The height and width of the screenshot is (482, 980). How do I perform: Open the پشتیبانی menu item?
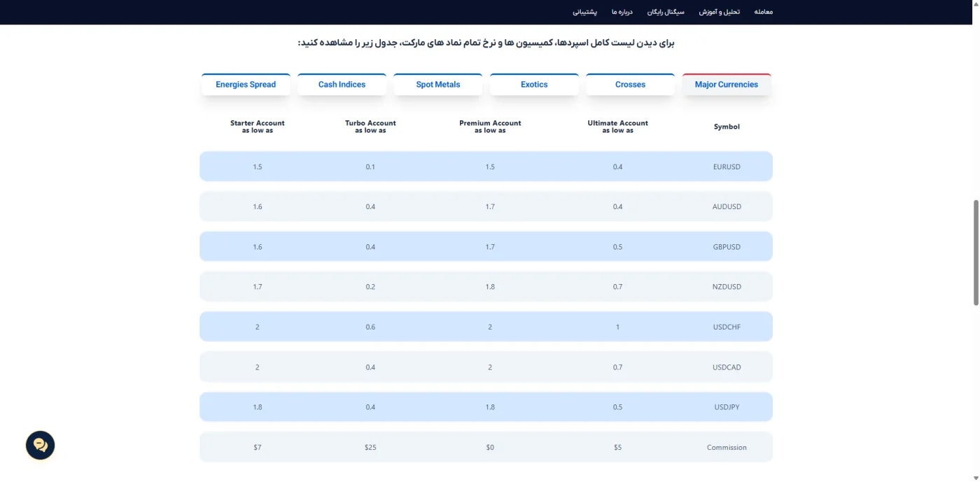[x=584, y=12]
